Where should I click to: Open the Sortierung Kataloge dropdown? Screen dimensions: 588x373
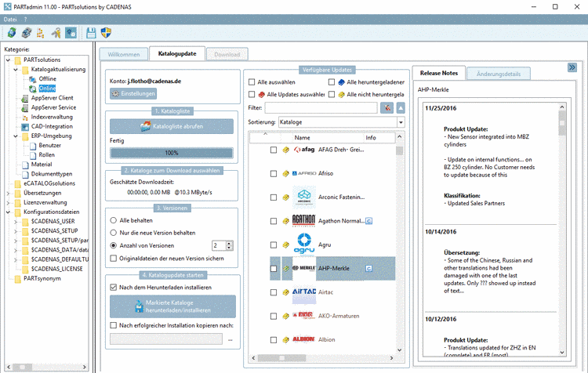pos(401,122)
